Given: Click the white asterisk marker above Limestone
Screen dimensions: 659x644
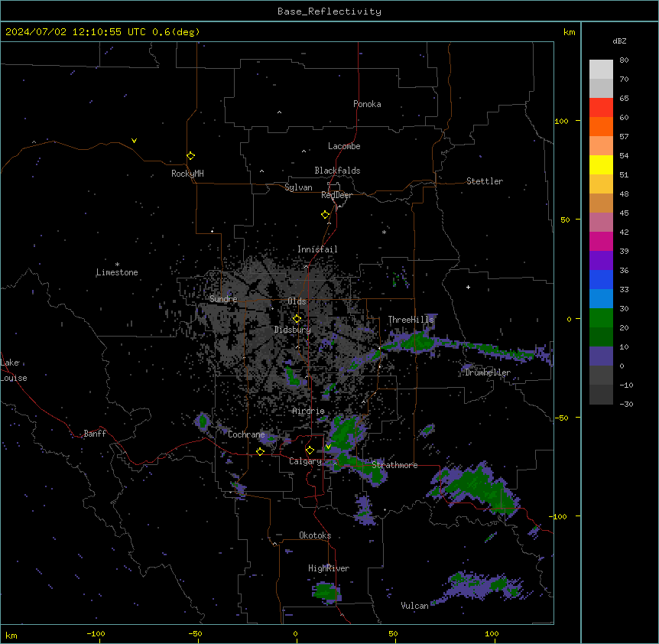Looking at the screenshot, I should (x=117, y=265).
